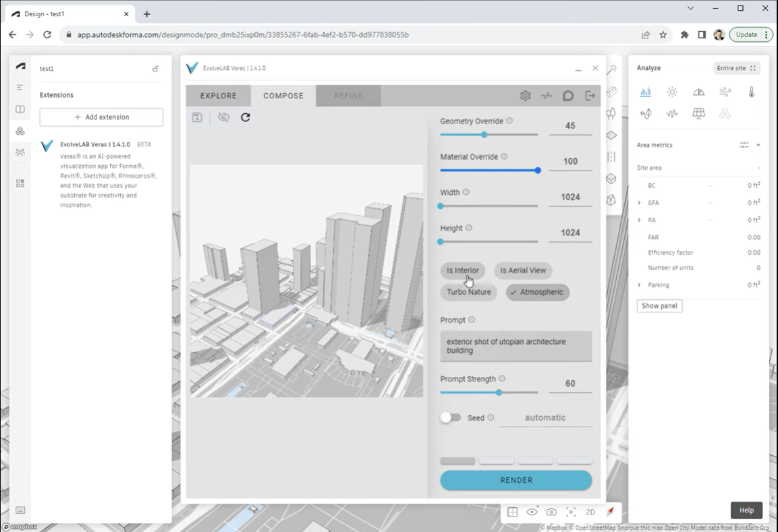Click the Add extension button

[101, 117]
